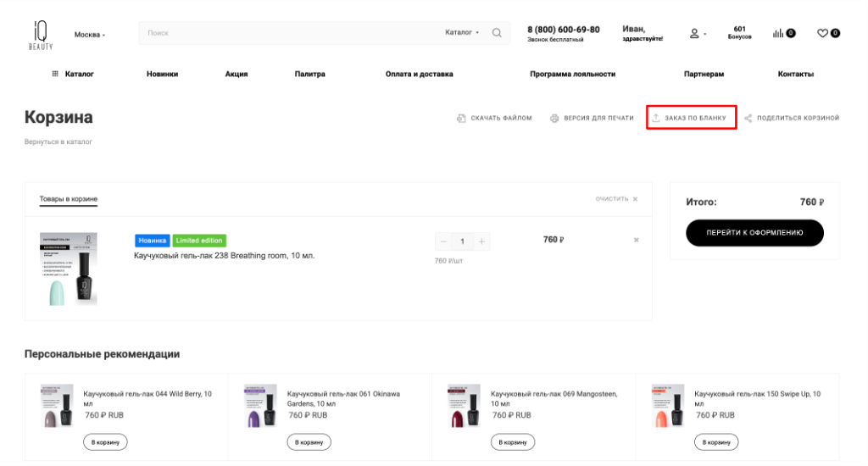Image resolution: width=868 pixels, height=466 pixels.
Task: Click the 760 ₽/шт unit price text
Action: click(448, 261)
